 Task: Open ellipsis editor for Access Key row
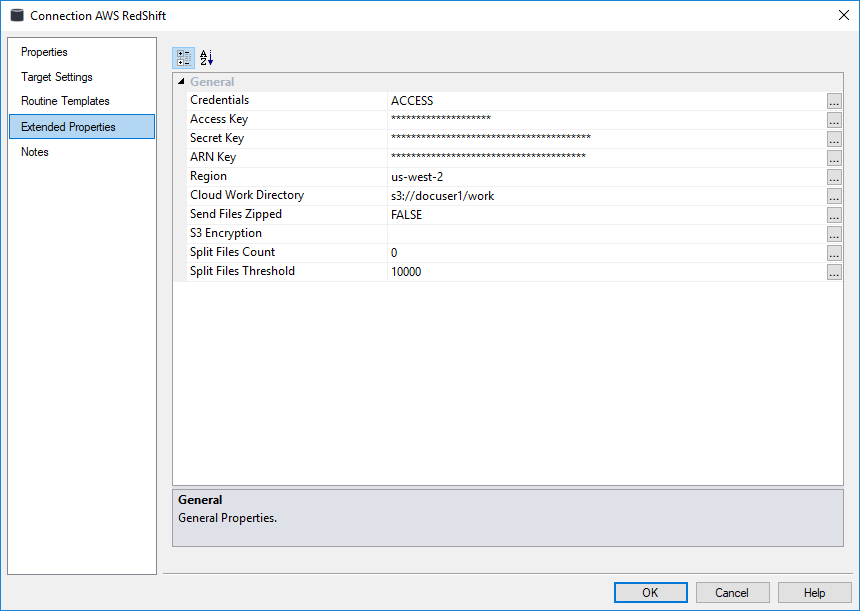click(834, 120)
